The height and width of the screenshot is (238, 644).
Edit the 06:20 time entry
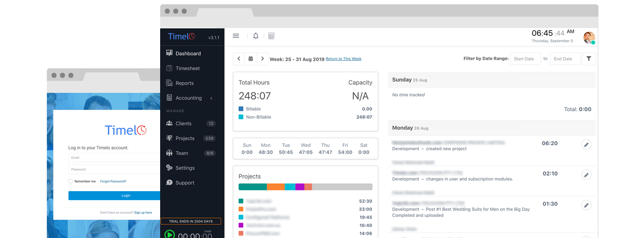click(x=586, y=144)
